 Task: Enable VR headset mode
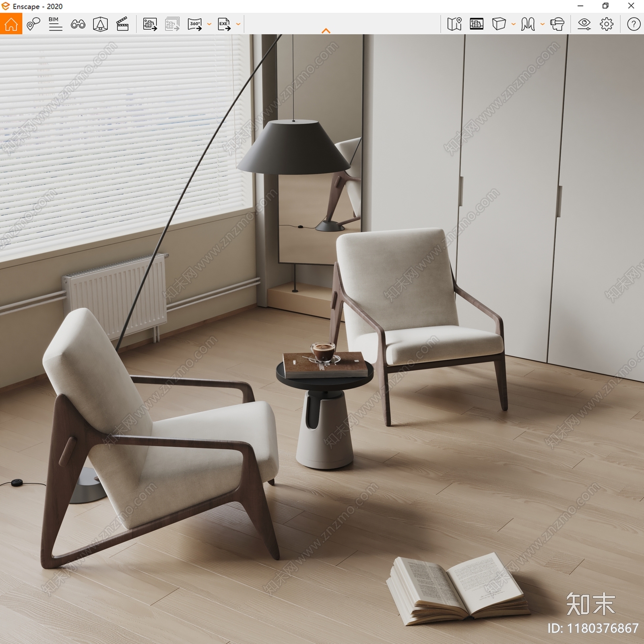tap(557, 24)
